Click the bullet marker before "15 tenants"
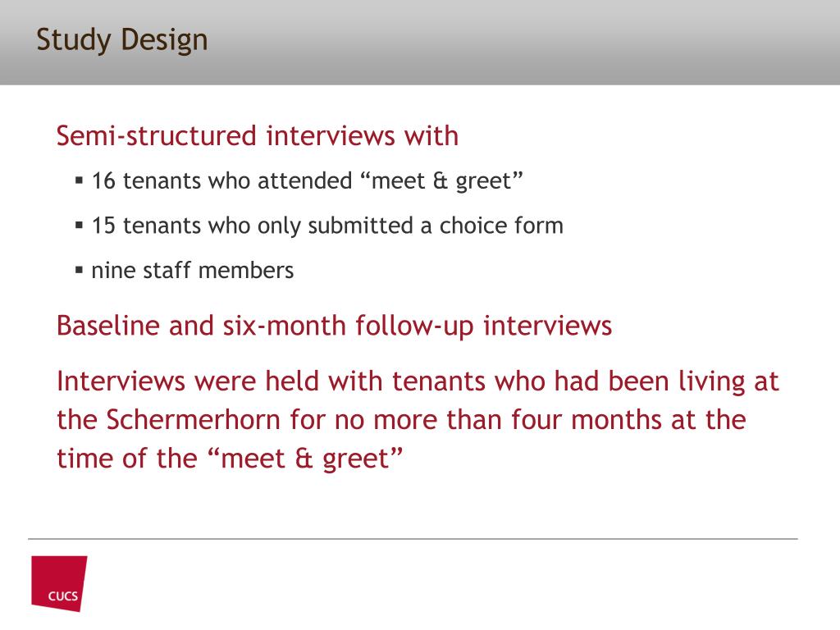 [x=80, y=225]
